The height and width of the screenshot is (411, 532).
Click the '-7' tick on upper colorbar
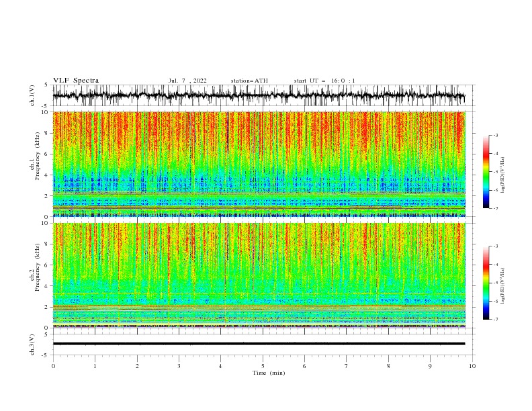click(x=495, y=208)
